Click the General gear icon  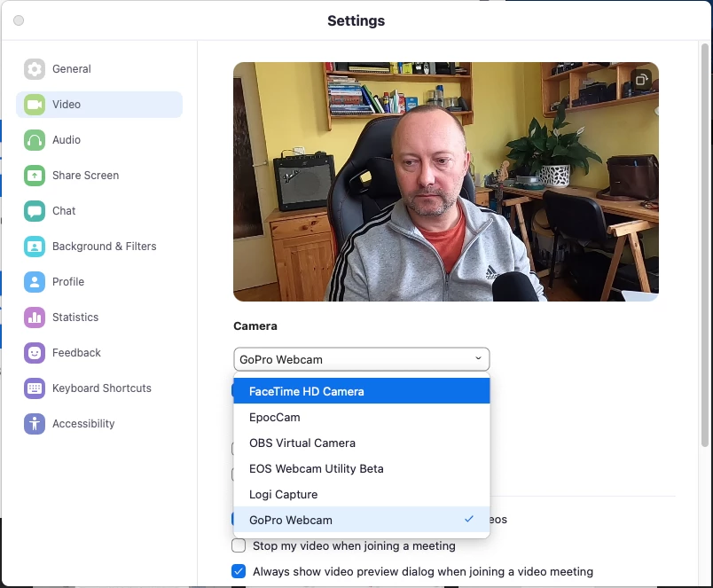point(35,69)
